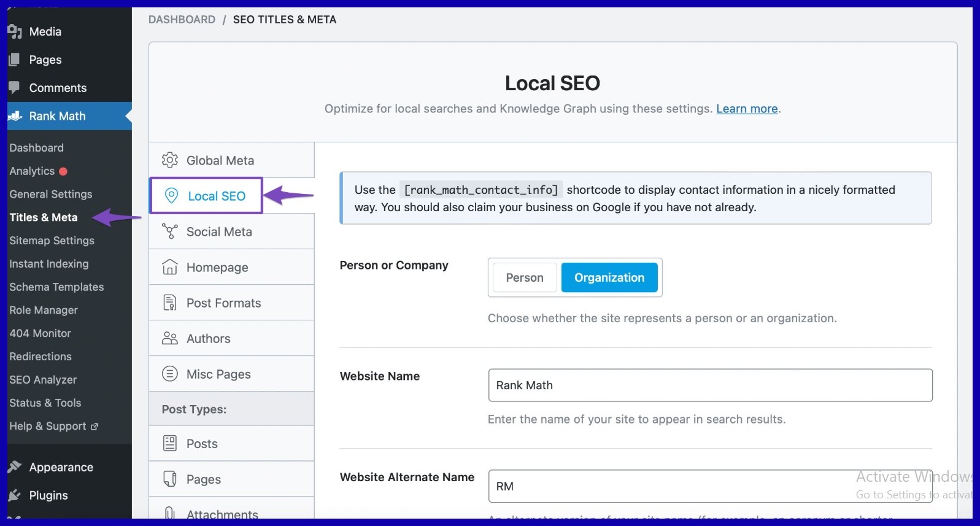This screenshot has width=980, height=526.
Task: Go to Sitemap Settings submenu
Action: (52, 241)
